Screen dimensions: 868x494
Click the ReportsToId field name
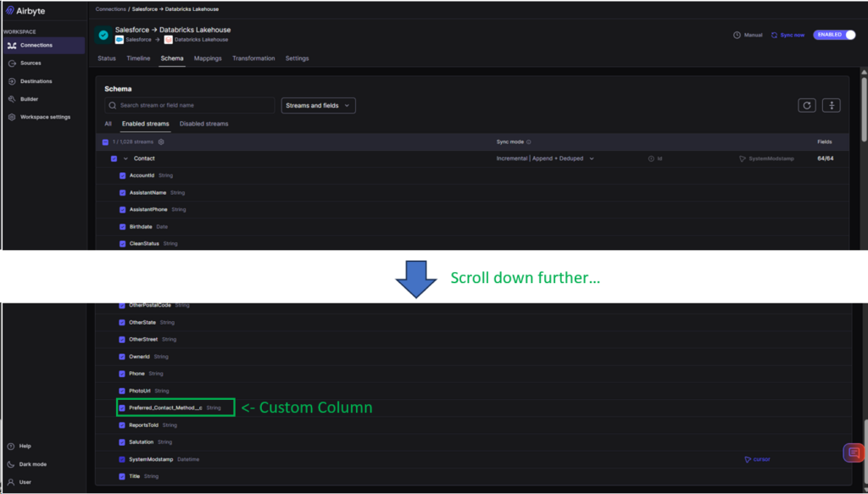[x=144, y=425]
